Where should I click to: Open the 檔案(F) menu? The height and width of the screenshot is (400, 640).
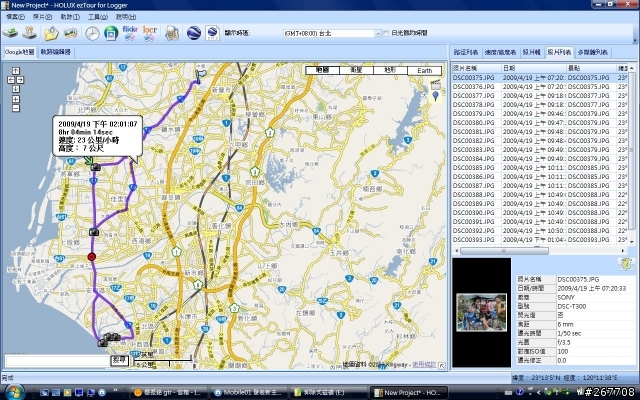pyautogui.click(x=16, y=17)
